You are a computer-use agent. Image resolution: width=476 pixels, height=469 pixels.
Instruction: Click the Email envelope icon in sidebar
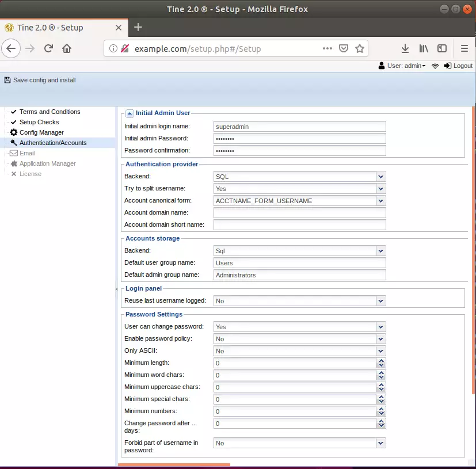pos(14,153)
